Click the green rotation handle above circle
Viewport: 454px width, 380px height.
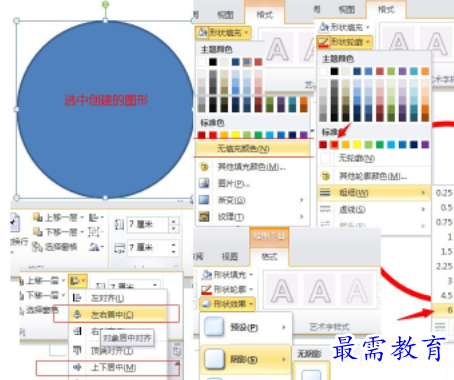point(105,4)
